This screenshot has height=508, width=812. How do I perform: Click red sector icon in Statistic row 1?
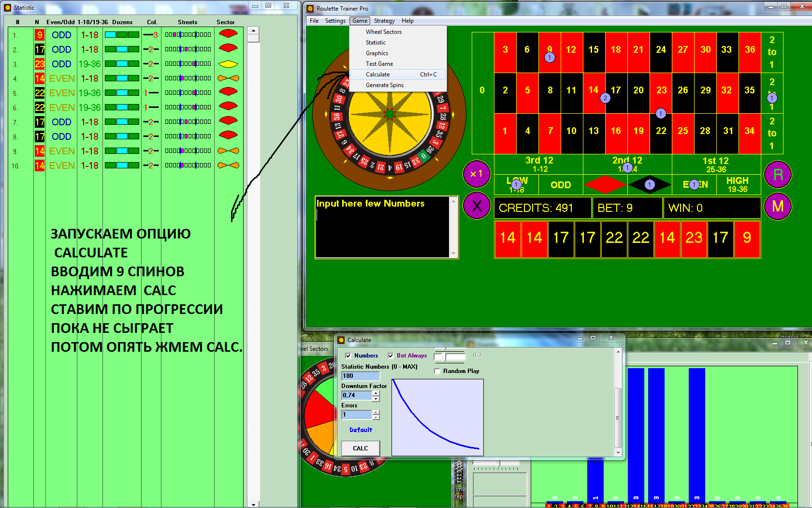(229, 34)
